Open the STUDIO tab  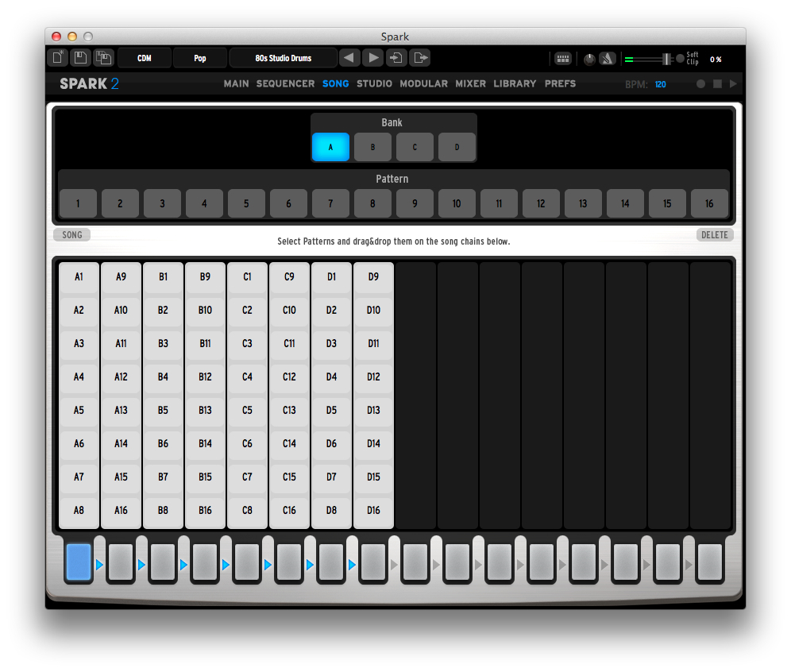click(x=374, y=83)
